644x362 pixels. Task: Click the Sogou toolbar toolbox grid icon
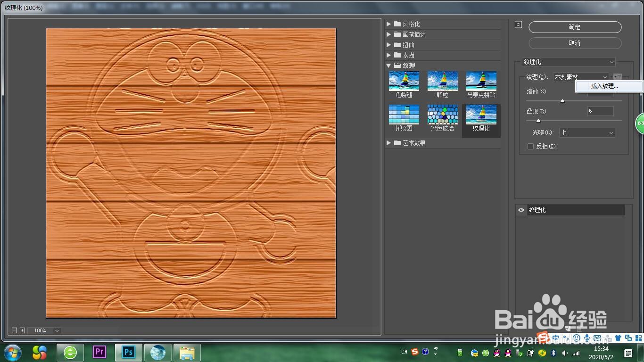(639, 338)
